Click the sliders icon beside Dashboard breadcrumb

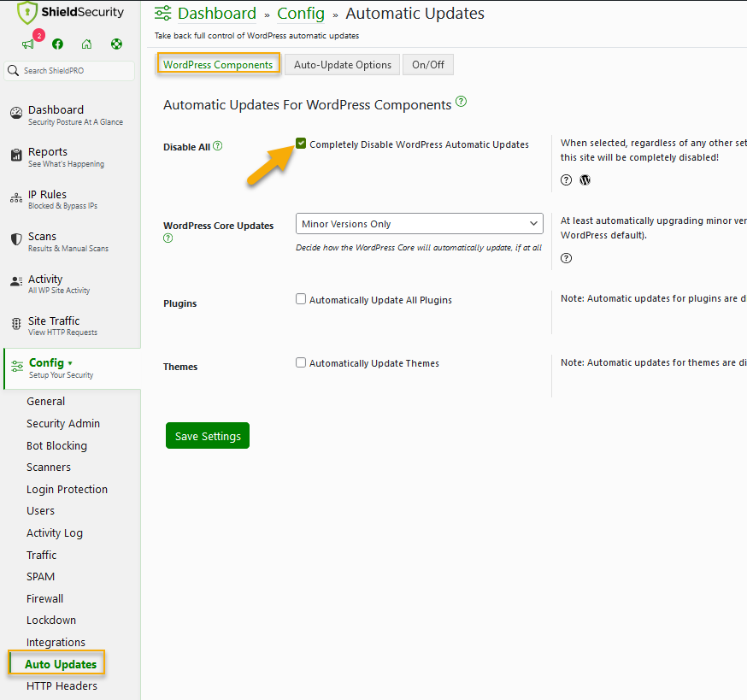click(163, 14)
